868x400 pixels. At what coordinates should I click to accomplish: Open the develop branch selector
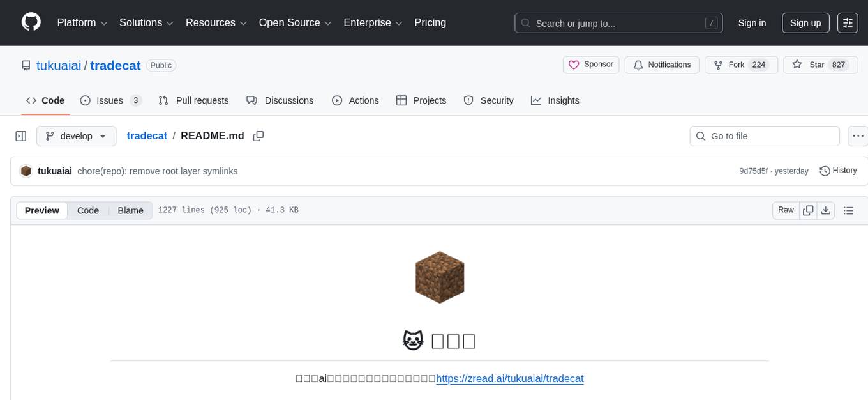76,135
